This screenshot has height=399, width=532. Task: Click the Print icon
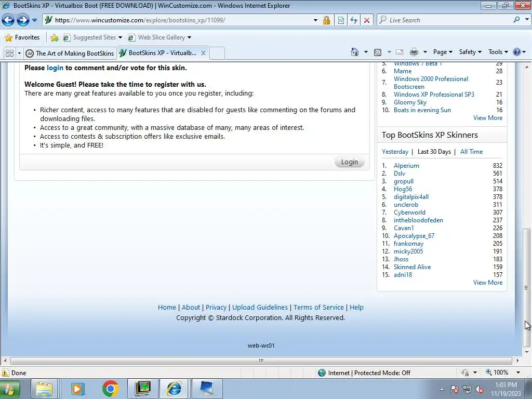pyautogui.click(x=414, y=52)
